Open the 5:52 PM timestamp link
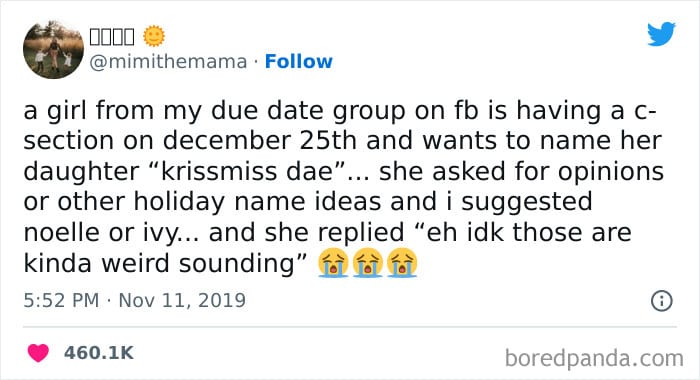700x380 pixels. coord(61,300)
